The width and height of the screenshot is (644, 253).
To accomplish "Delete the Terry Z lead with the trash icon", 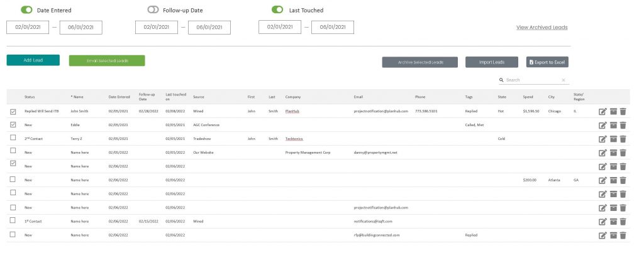I will pyautogui.click(x=623, y=139).
